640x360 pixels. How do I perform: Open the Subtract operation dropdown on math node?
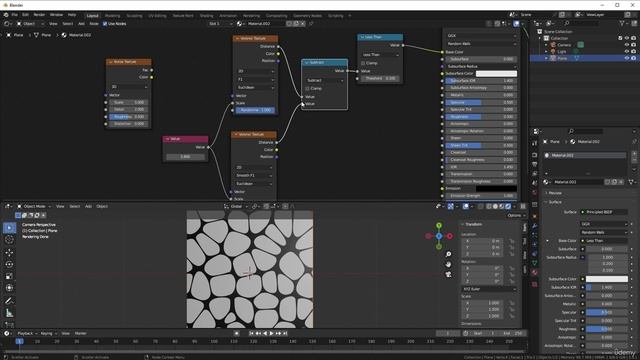(324, 80)
